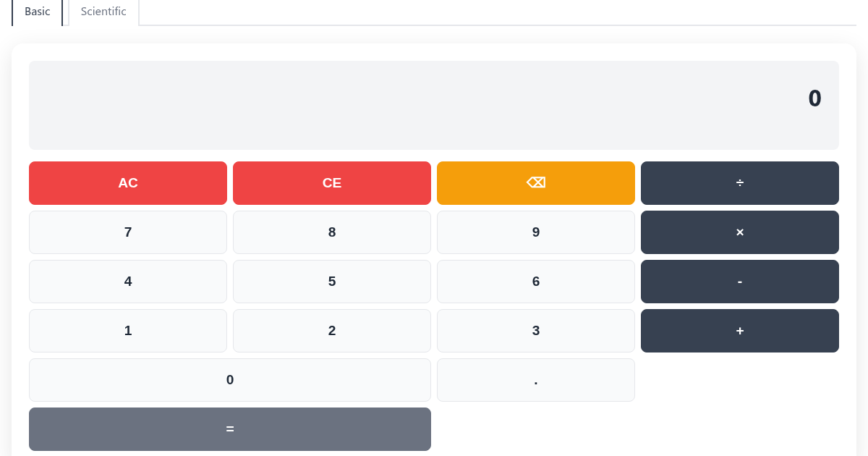The height and width of the screenshot is (456, 868).
Task: Click the minus operator key
Action: 739,282
